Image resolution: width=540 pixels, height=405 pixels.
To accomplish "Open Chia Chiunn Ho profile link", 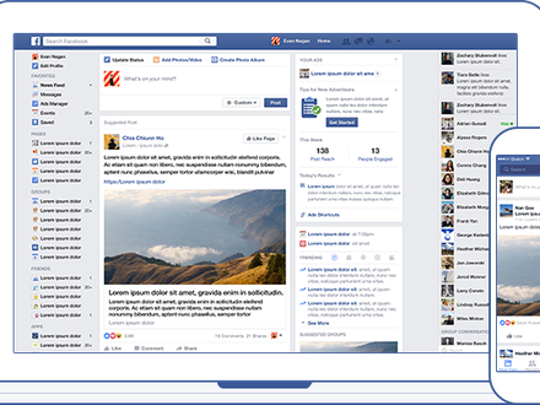I will click(x=143, y=138).
